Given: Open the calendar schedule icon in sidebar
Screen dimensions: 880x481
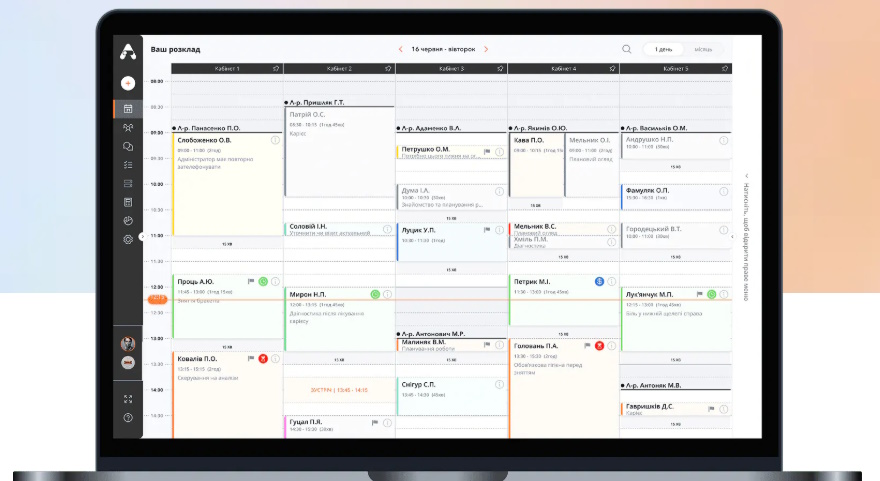Looking at the screenshot, I should coord(128,109).
